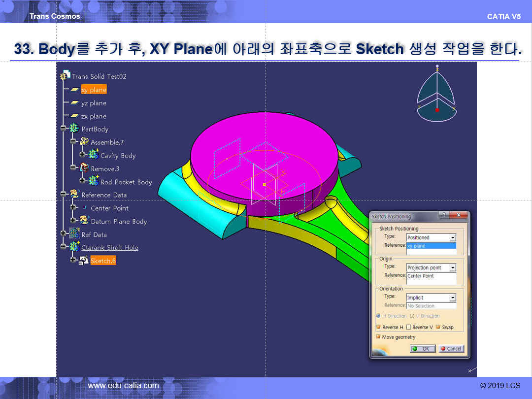Screen dimensions: 532x399
Task: Click the Datum Plane Body icon
Action: pos(84,221)
